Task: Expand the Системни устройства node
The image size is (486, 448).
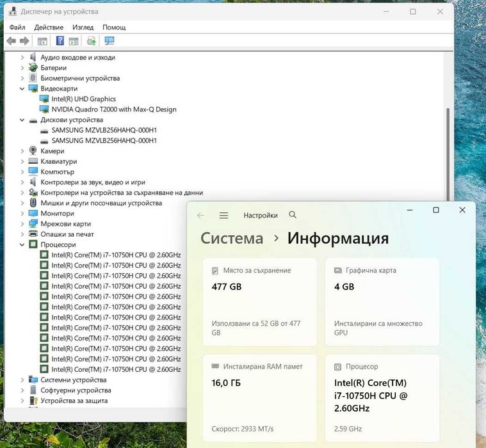Action: pos(22,380)
